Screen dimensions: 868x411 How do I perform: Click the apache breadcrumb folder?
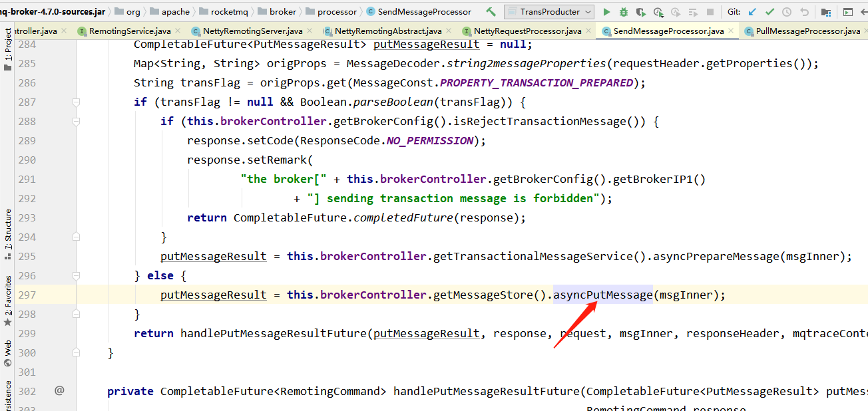click(170, 12)
